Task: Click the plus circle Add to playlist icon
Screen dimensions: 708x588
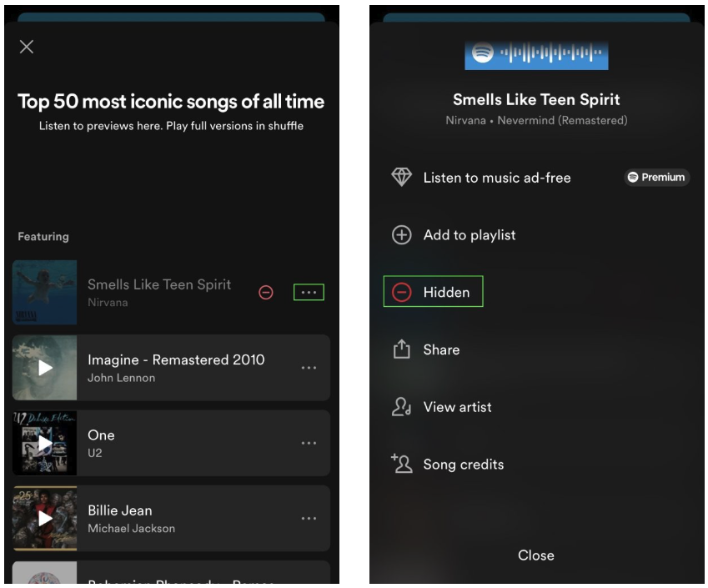Action: tap(402, 235)
